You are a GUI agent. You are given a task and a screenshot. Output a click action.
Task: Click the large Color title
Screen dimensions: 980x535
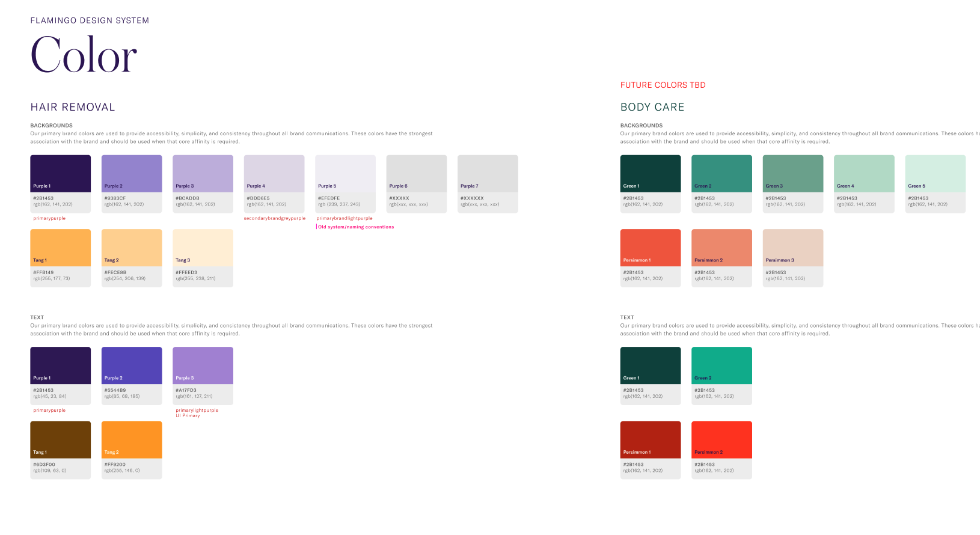(84, 55)
